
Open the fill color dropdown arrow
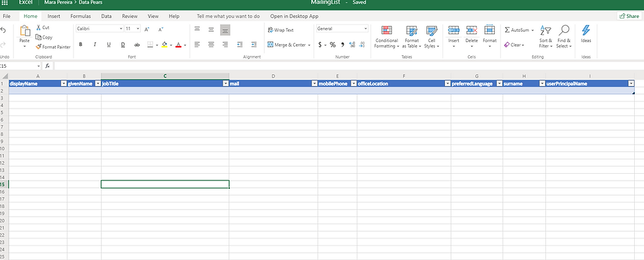pos(171,45)
